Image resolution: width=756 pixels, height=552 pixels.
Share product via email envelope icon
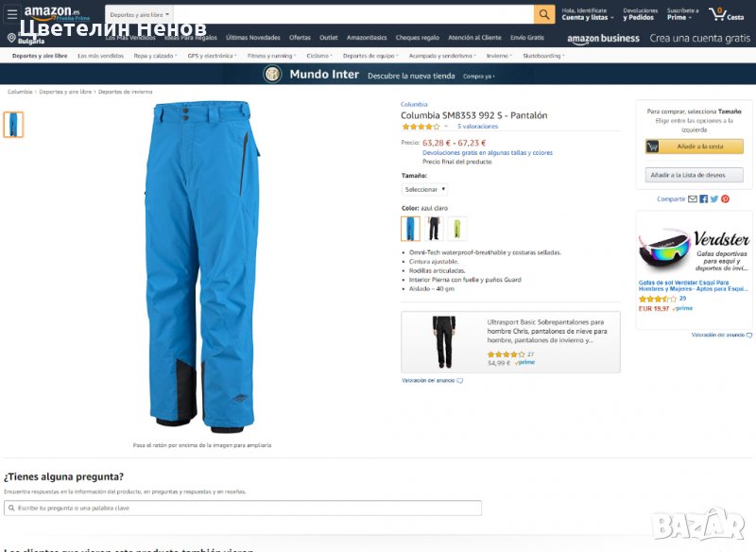(x=693, y=199)
